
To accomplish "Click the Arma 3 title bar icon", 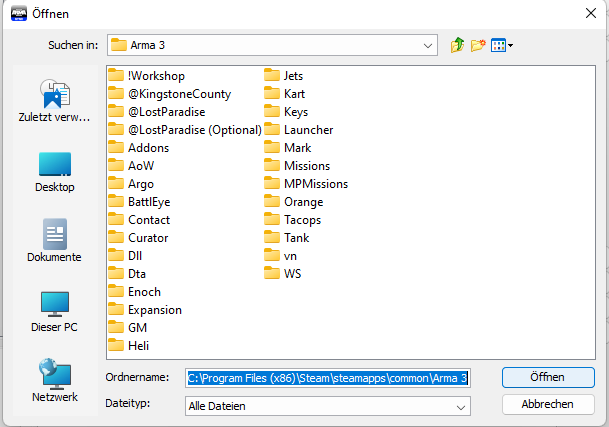I will pos(19,14).
